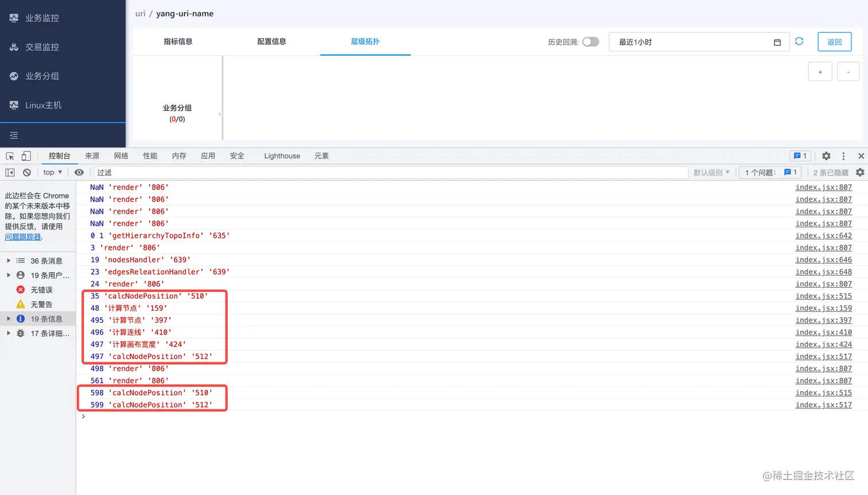Image resolution: width=868 pixels, height=495 pixels.
Task: Select the 无警告 filter row
Action: (x=38, y=304)
